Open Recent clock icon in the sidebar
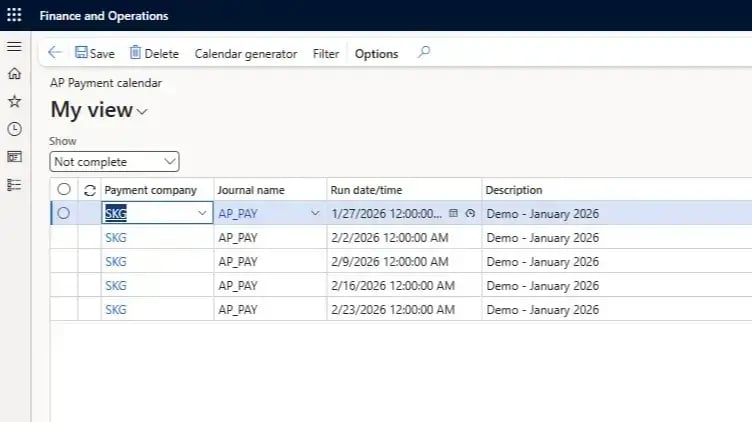752x422 pixels. click(14, 129)
